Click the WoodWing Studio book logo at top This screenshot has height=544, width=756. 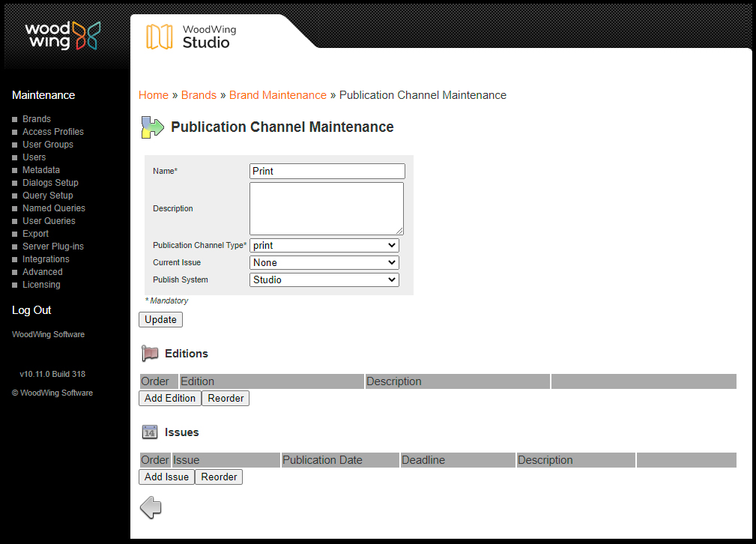click(x=160, y=34)
